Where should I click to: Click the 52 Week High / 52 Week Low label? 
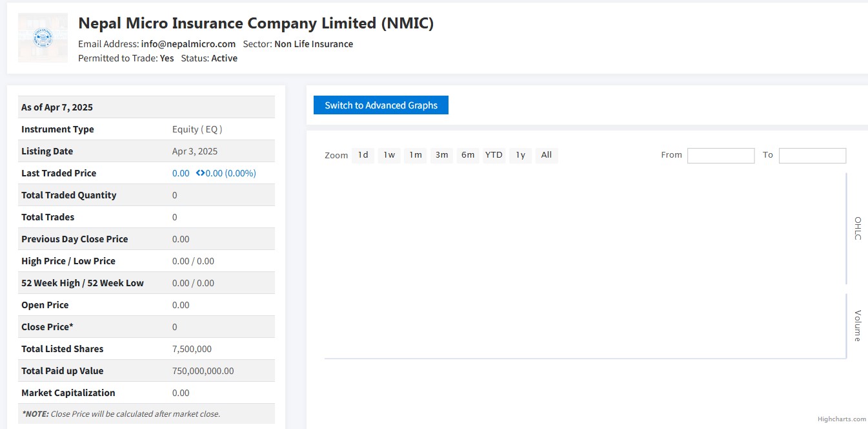83,283
